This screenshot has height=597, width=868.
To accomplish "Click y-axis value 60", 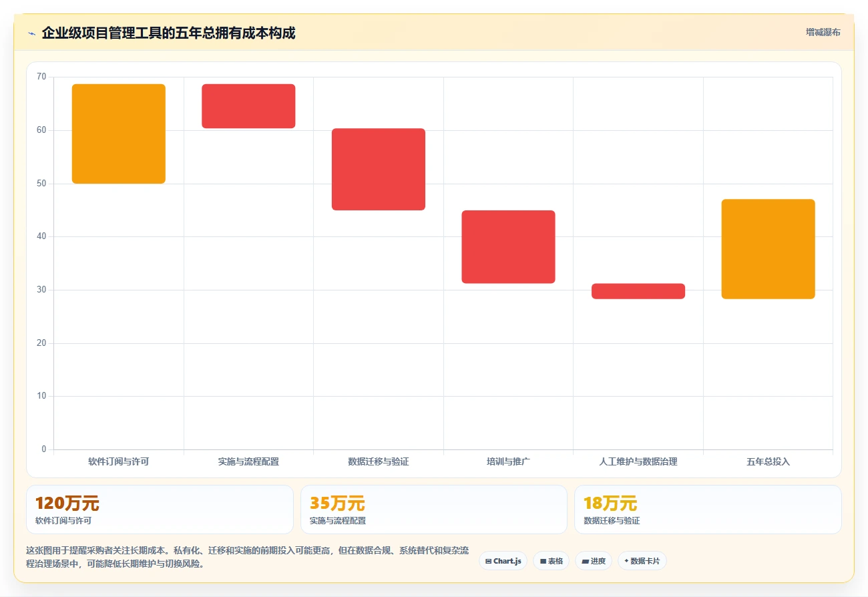I will [x=41, y=130].
